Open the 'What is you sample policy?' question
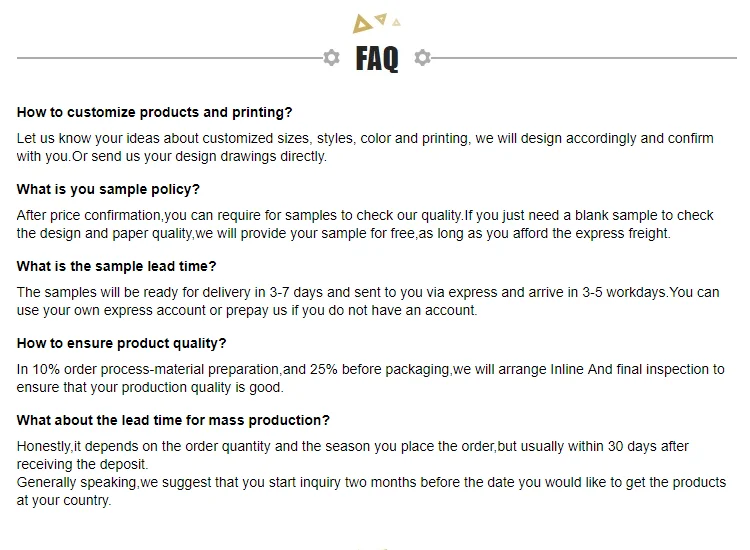 point(108,189)
